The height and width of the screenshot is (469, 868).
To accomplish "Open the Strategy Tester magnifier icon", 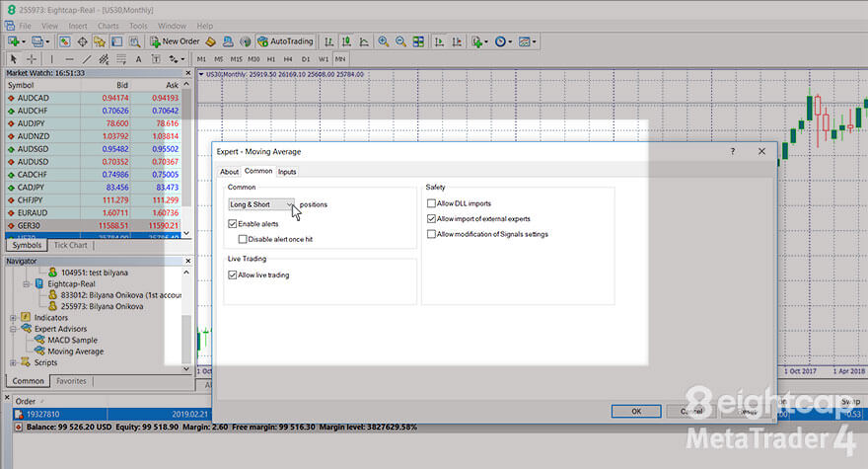I will pos(134,41).
